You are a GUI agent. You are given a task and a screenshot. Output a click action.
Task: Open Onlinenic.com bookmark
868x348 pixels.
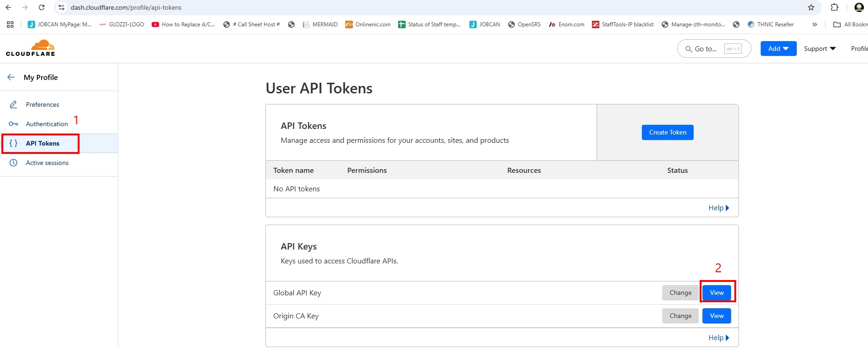368,24
